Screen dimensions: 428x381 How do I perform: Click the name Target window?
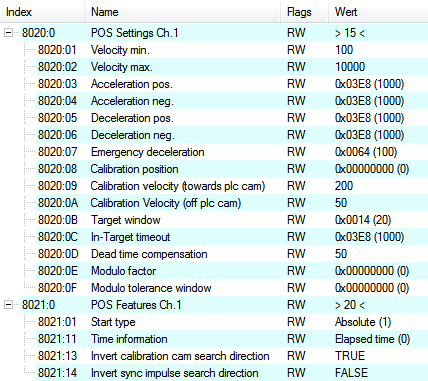[126, 220]
